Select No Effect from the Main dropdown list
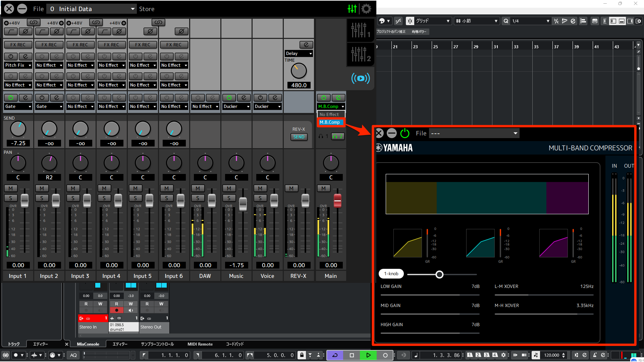Viewport: 644px width, 362px height. pos(331,114)
